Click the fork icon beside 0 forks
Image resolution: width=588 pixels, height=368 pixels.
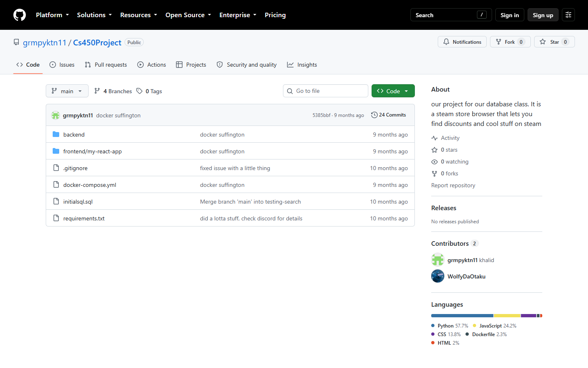434,174
